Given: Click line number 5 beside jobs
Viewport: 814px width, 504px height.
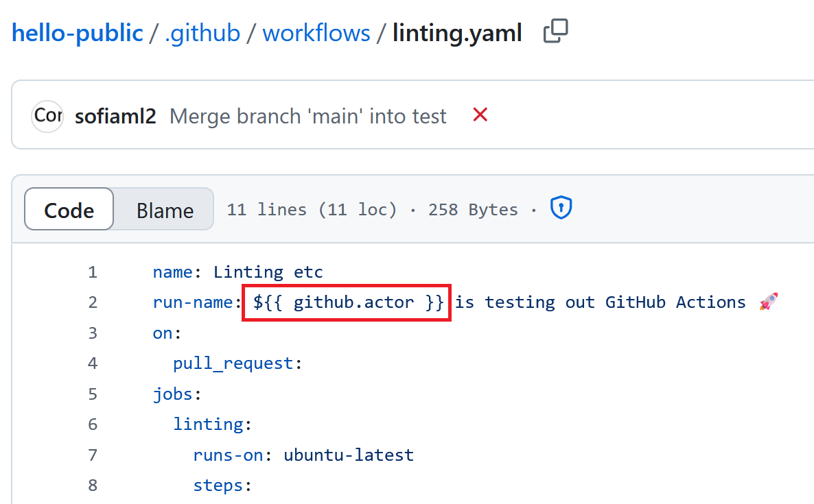Looking at the screenshot, I should [93, 394].
